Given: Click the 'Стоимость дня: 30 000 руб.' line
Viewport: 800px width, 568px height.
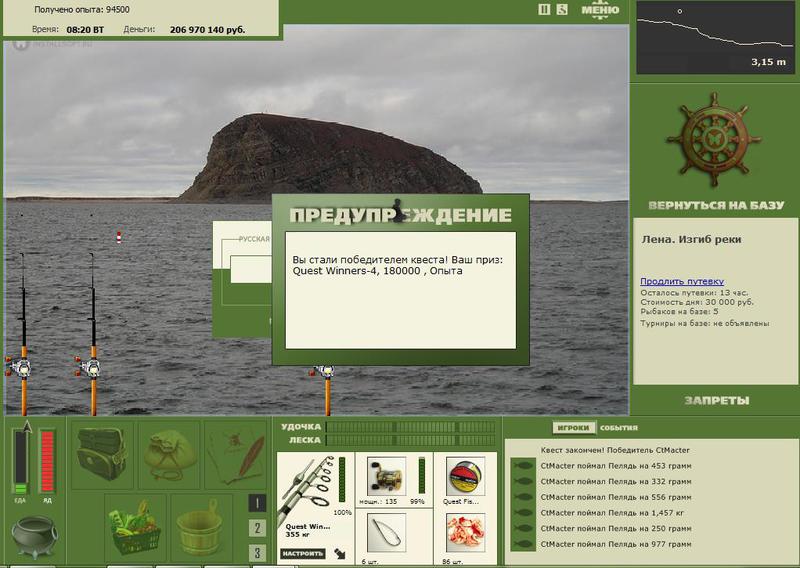Looking at the screenshot, I should [697, 302].
